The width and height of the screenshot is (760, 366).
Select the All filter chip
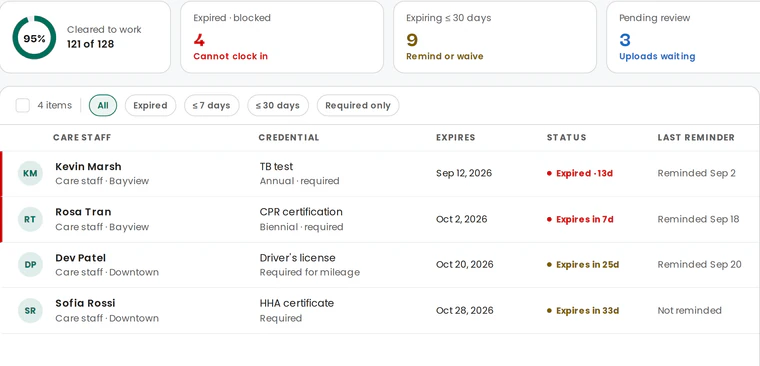point(103,105)
